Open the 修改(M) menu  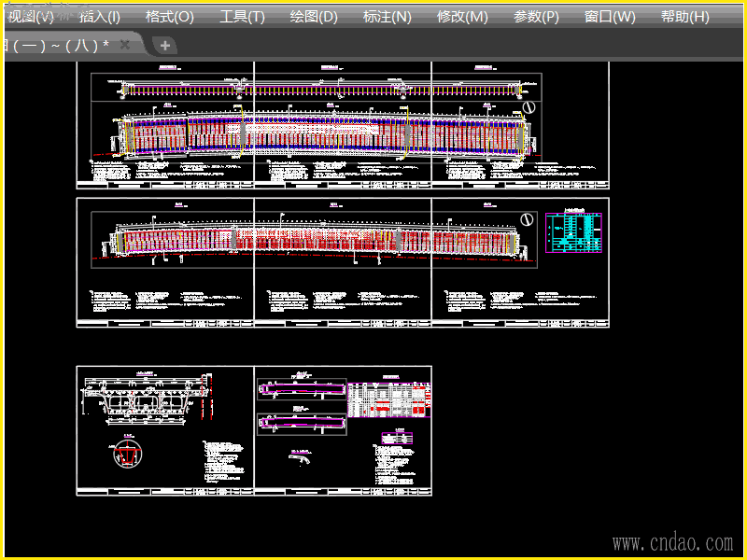[x=462, y=17]
